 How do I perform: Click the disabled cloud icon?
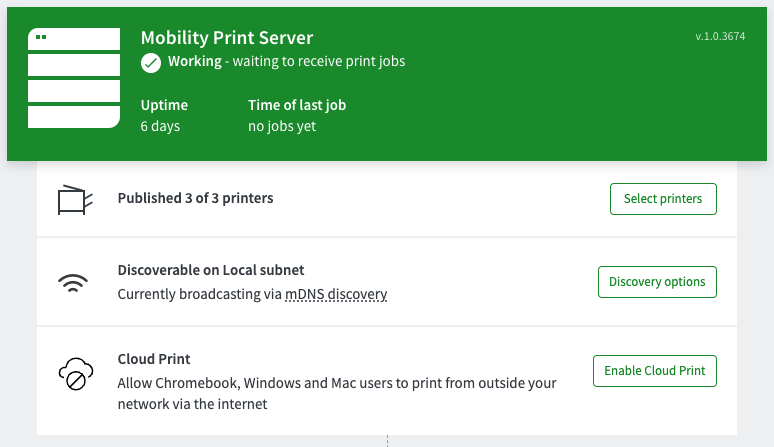(x=76, y=374)
